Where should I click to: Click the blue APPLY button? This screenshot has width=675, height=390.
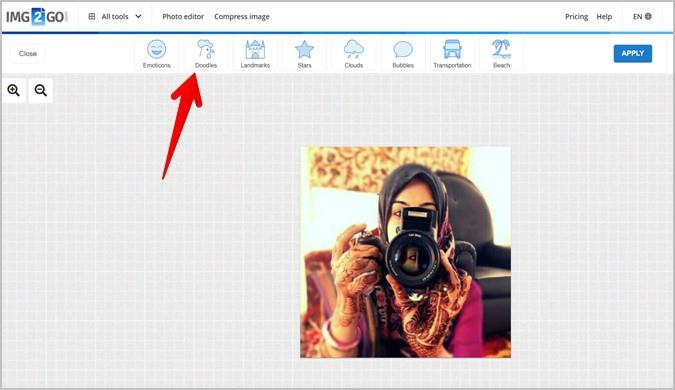click(x=633, y=53)
